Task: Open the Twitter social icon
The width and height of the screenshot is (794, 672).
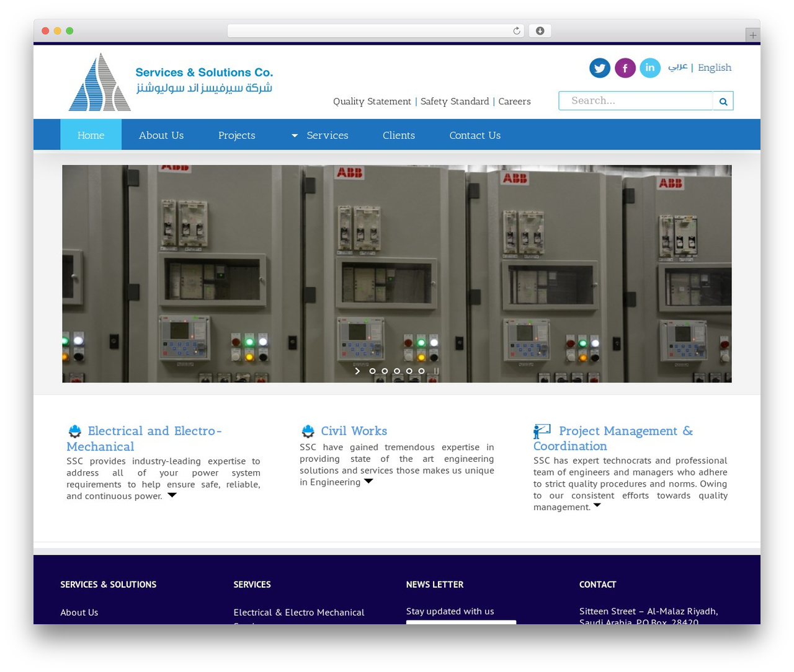Action: [x=600, y=68]
